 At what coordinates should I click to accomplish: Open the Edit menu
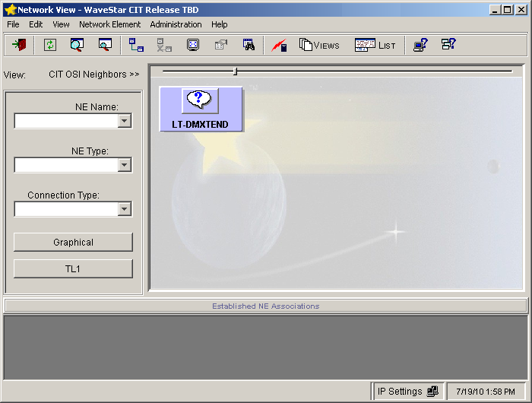click(x=36, y=24)
